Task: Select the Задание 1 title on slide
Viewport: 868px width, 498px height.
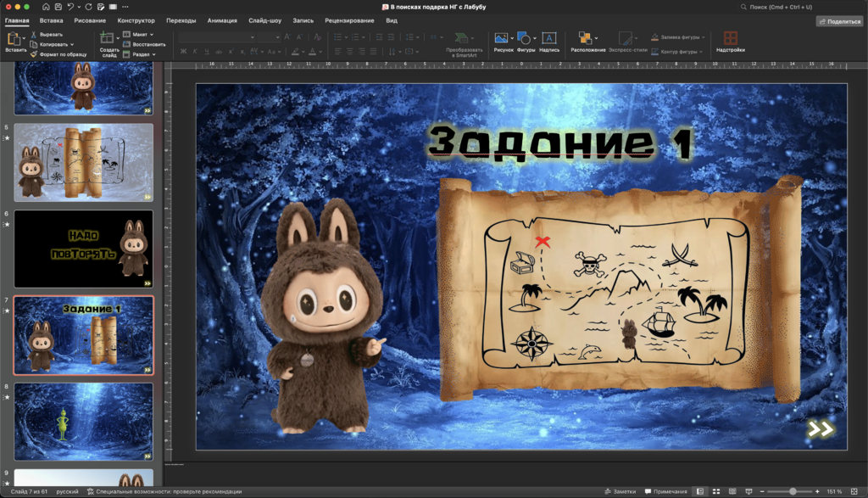Action: [560, 143]
